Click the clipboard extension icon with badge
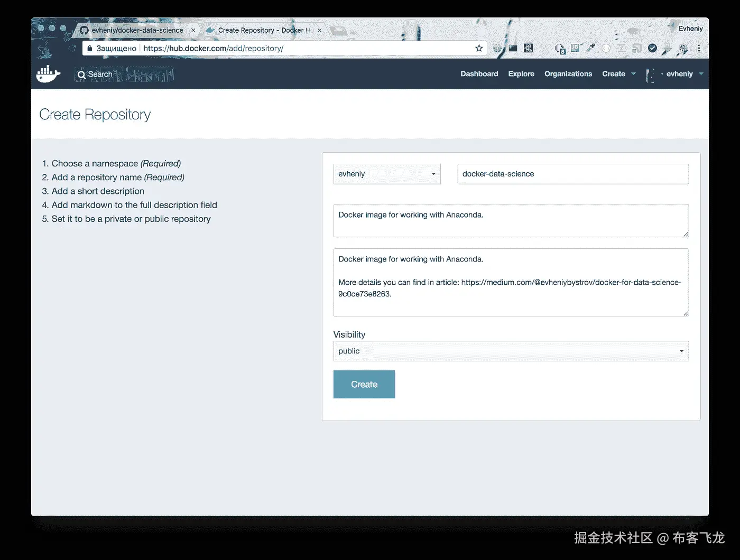This screenshot has width=740, height=560. pyautogui.click(x=560, y=49)
